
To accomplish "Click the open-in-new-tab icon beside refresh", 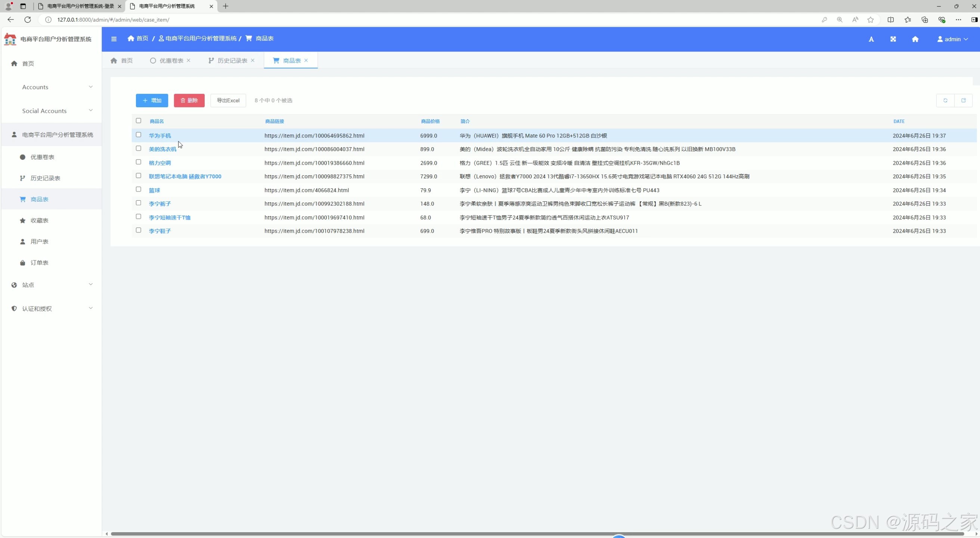I will tap(964, 101).
